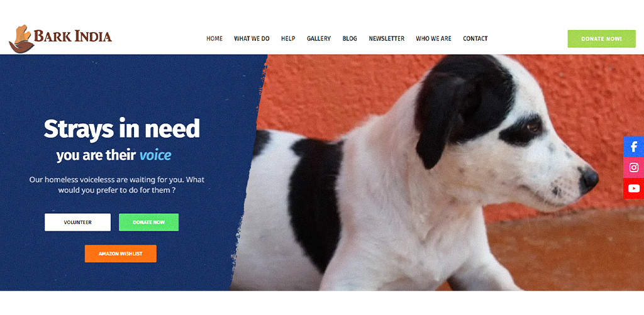Open the Newsletter menu item

point(387,38)
